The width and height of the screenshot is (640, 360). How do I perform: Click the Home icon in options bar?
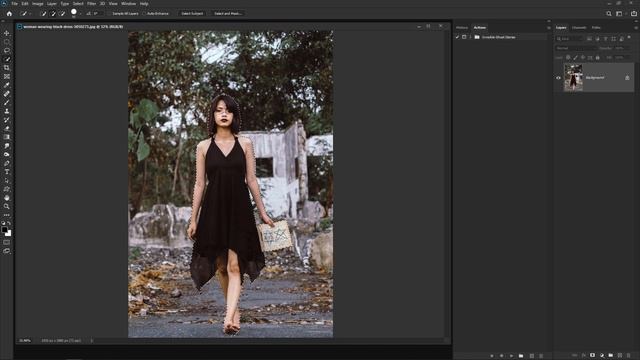[x=9, y=13]
